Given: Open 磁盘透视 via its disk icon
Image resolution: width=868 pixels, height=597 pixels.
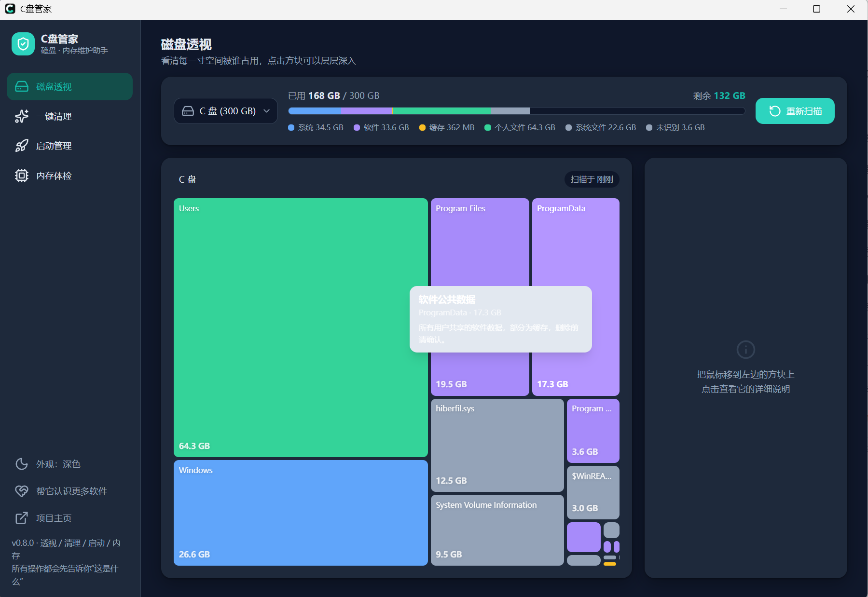Looking at the screenshot, I should (x=22, y=87).
